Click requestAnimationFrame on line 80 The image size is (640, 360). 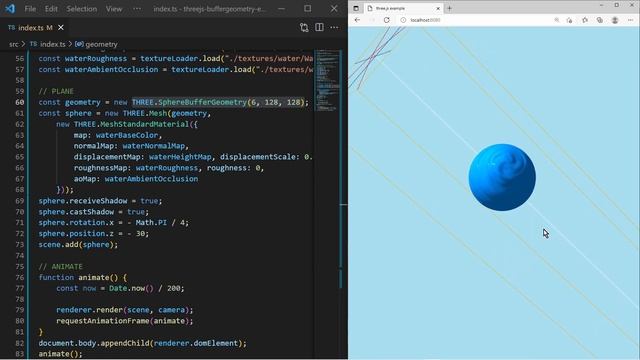tap(102, 321)
